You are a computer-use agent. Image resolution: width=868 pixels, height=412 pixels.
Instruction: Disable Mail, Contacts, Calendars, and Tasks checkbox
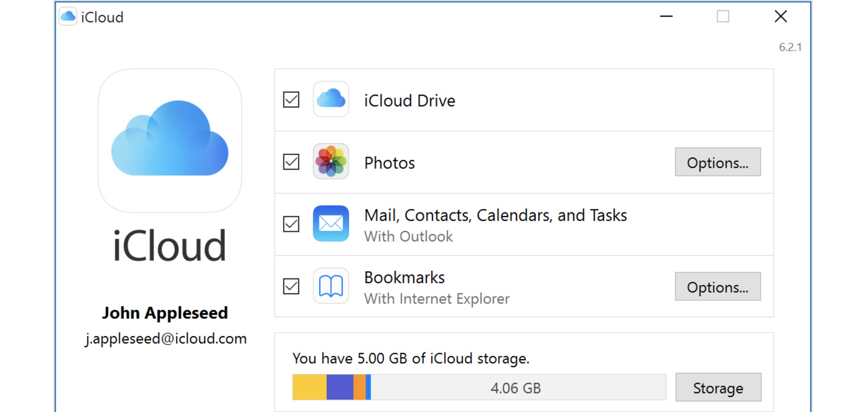291,224
